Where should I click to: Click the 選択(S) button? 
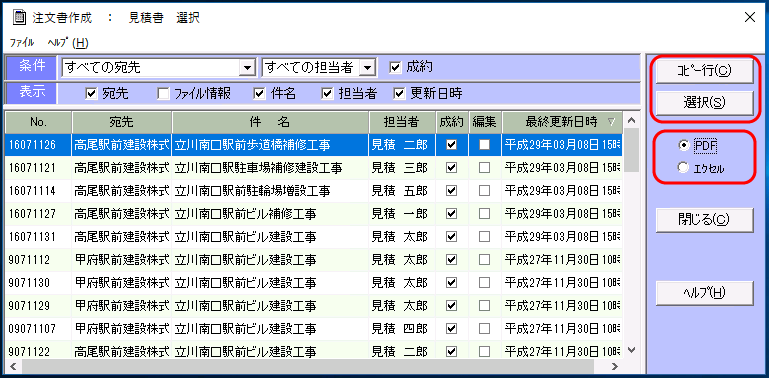coord(704,102)
